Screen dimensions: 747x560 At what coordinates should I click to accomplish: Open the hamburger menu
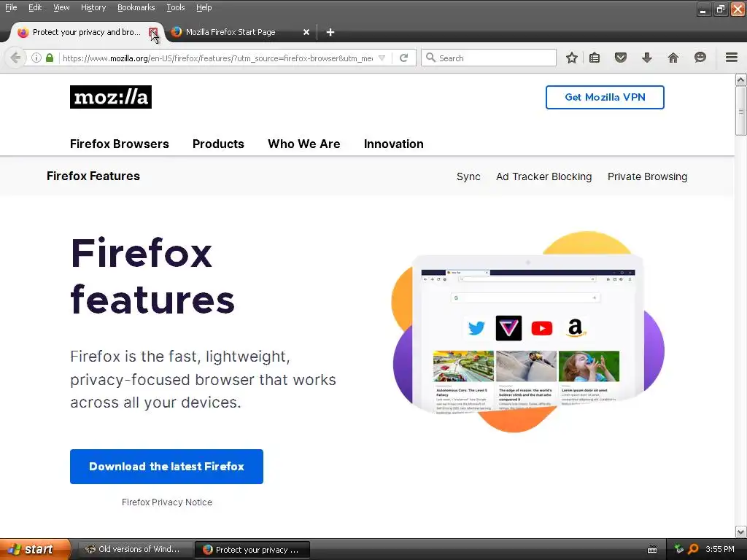click(732, 58)
